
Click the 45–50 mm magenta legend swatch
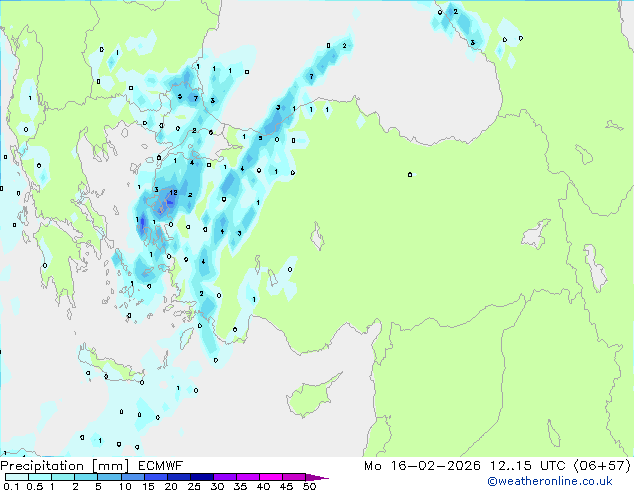(x=294, y=477)
